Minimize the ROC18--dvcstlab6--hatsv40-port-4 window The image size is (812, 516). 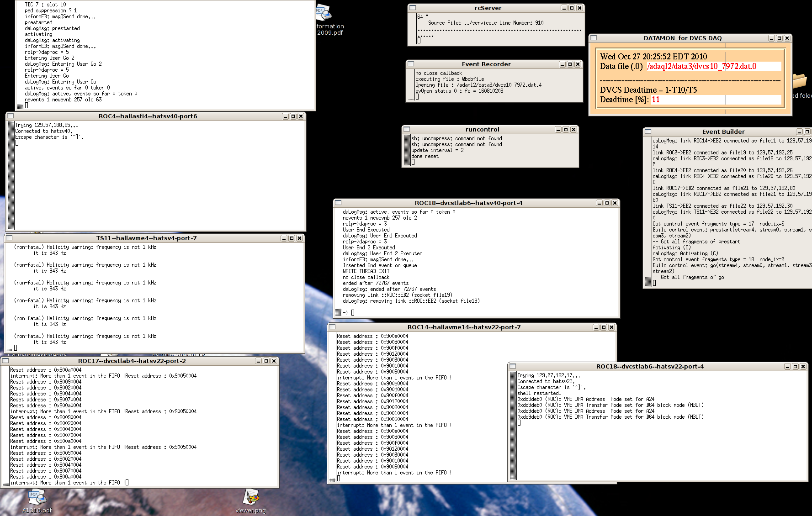[599, 203]
